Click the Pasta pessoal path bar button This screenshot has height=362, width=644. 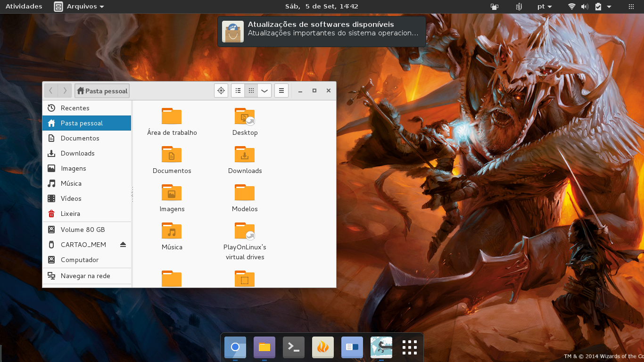102,91
